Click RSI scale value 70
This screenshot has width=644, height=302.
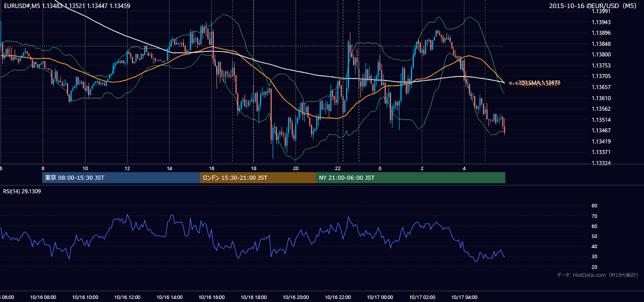click(x=594, y=216)
